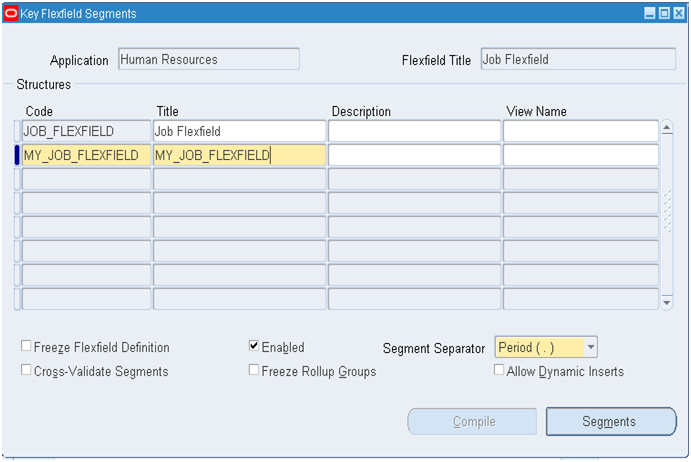This screenshot has width=691, height=462.
Task: Toggle Cross-Validate Segments checkbox
Action: (x=26, y=371)
